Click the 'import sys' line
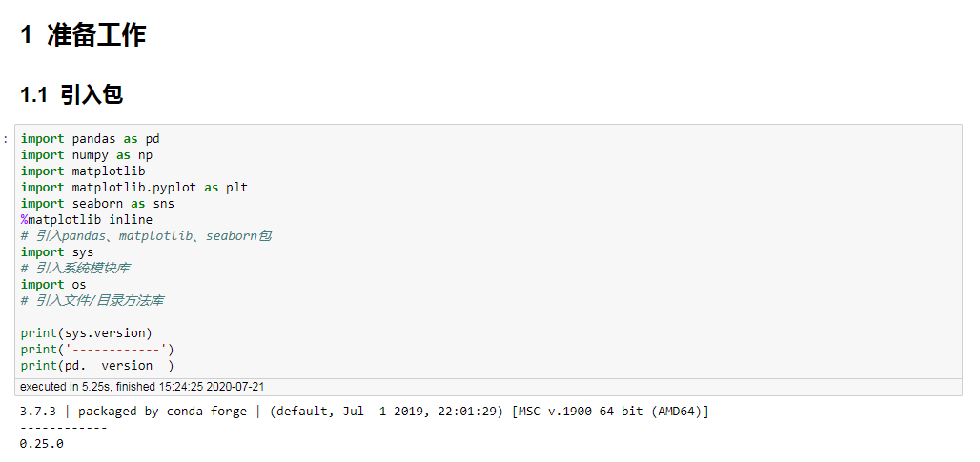This screenshot has width=980, height=462. pyautogui.click(x=57, y=252)
